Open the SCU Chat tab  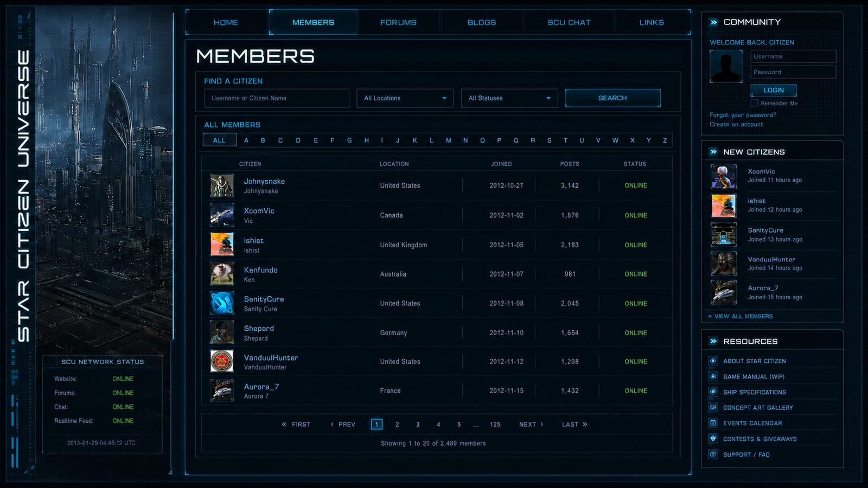tap(569, 22)
